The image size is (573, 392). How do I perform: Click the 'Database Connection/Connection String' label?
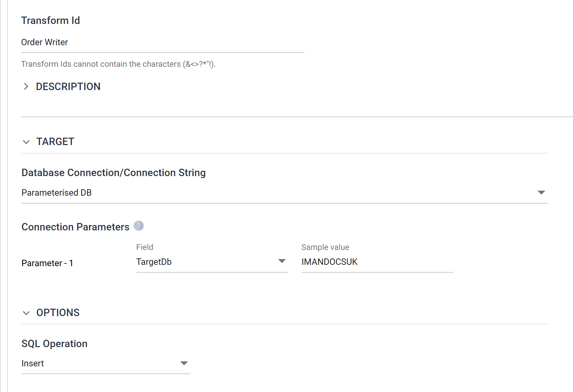(114, 173)
